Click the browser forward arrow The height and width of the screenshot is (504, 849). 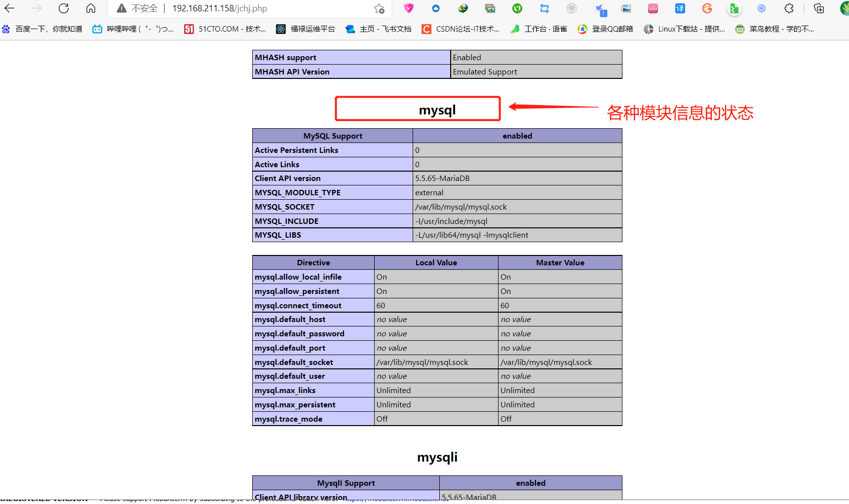37,8
